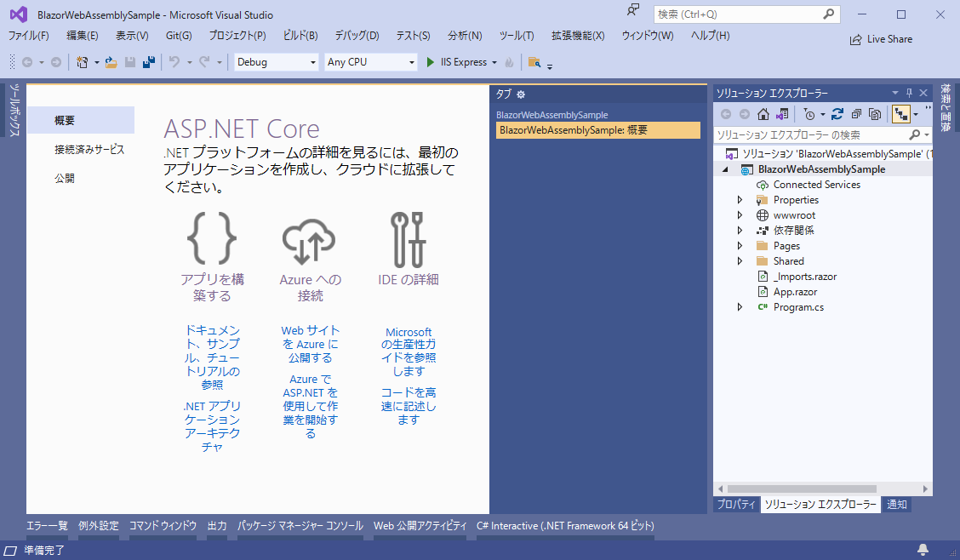
Task: Click the Hot Reload flame icon
Action: tap(509, 62)
